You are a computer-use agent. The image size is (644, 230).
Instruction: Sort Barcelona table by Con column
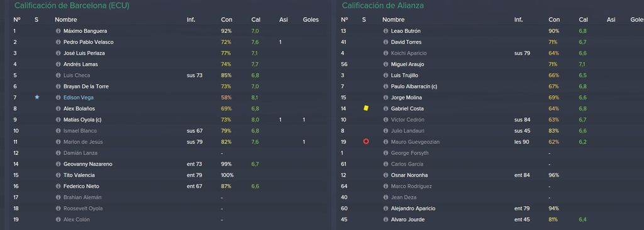pos(226,20)
